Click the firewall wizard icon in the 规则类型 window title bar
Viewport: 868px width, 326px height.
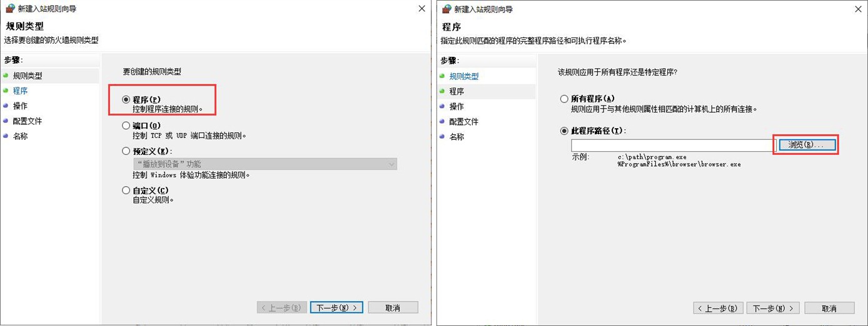tap(9, 9)
